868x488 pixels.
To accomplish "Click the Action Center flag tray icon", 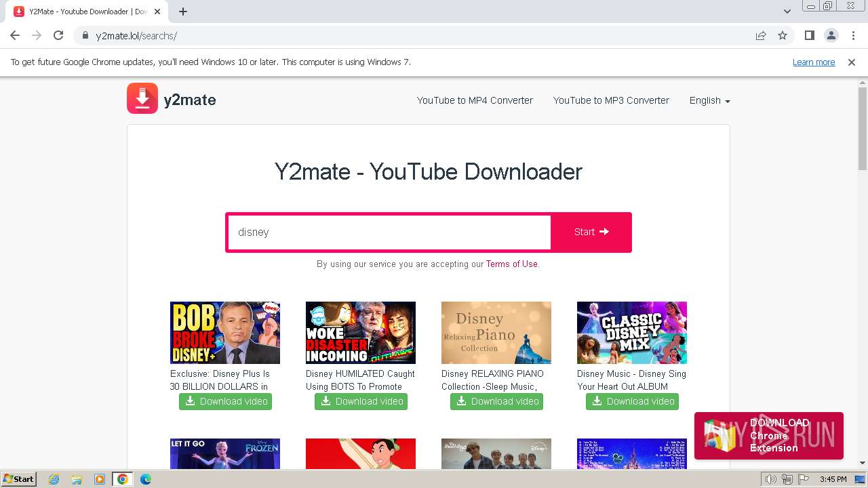I will pos(804,479).
